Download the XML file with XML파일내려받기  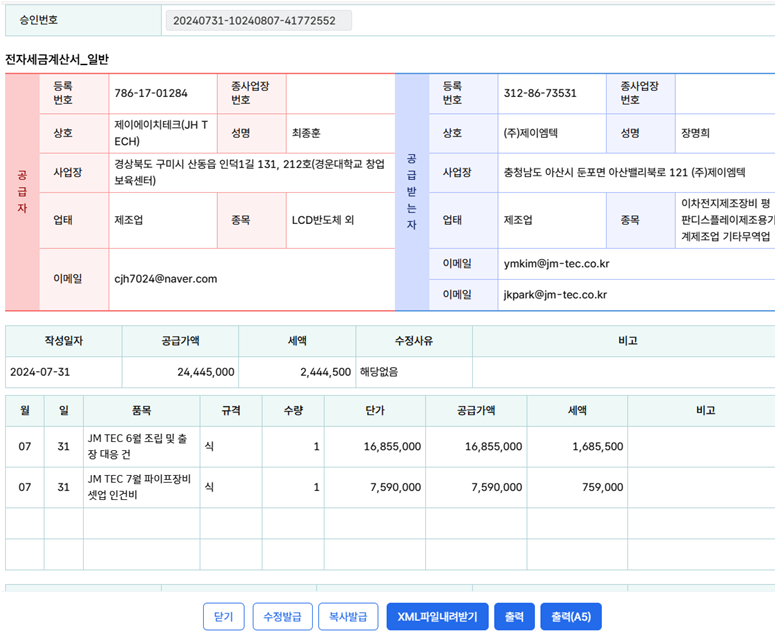tap(437, 617)
